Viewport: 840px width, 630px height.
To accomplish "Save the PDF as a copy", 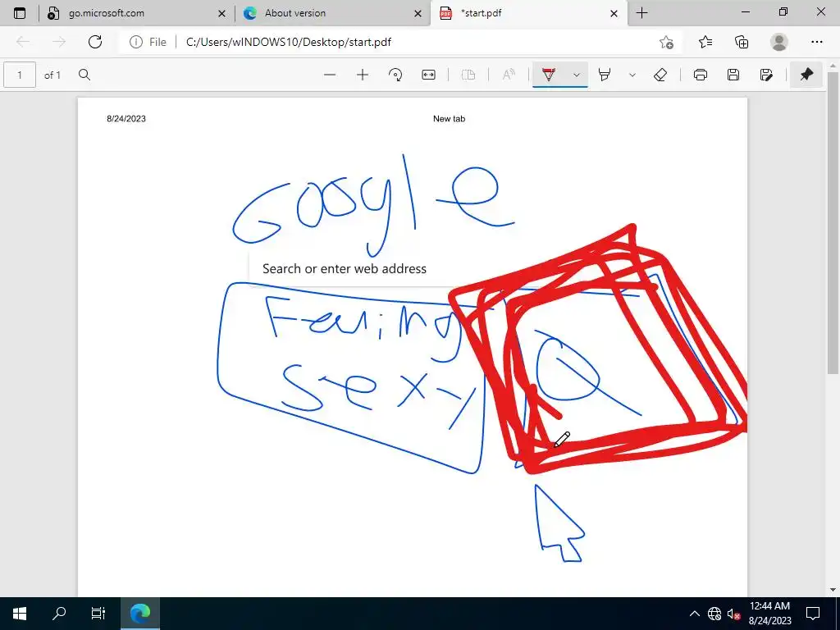I will click(767, 75).
